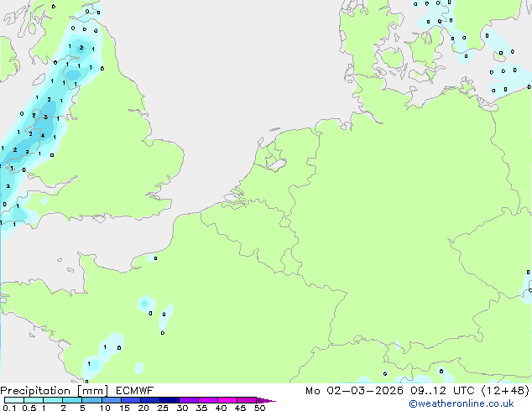Click the '15' legend scale label
The image size is (532, 411).
[x=124, y=408]
